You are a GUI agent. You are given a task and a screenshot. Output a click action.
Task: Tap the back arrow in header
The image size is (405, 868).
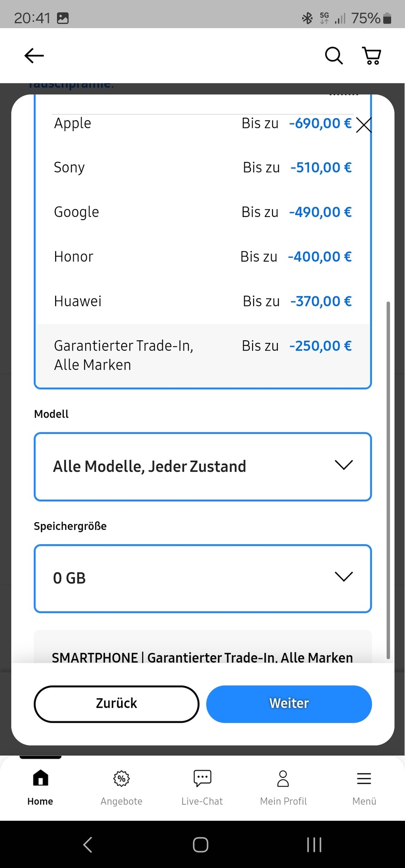[x=34, y=56]
